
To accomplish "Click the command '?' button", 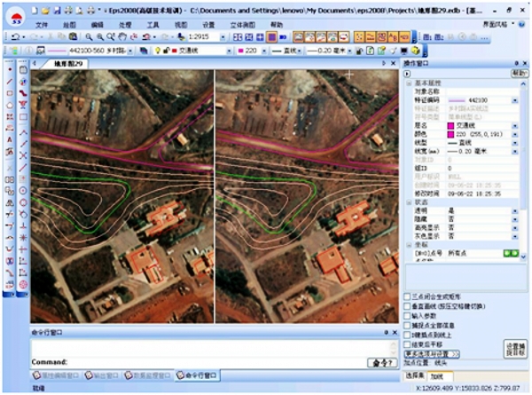I will [x=382, y=363].
